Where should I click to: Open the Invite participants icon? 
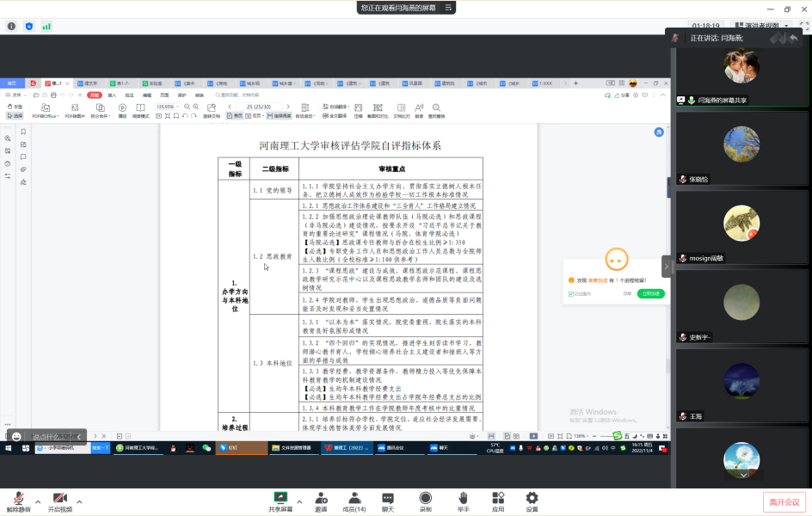point(321,500)
